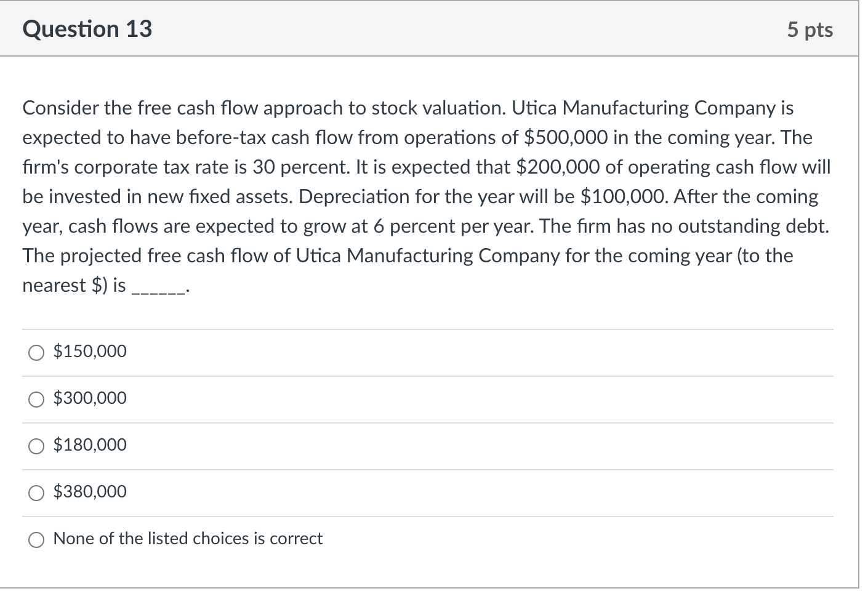Viewport: 868px width, 591px height.
Task: Click the '5 pts' points label
Action: (x=810, y=30)
